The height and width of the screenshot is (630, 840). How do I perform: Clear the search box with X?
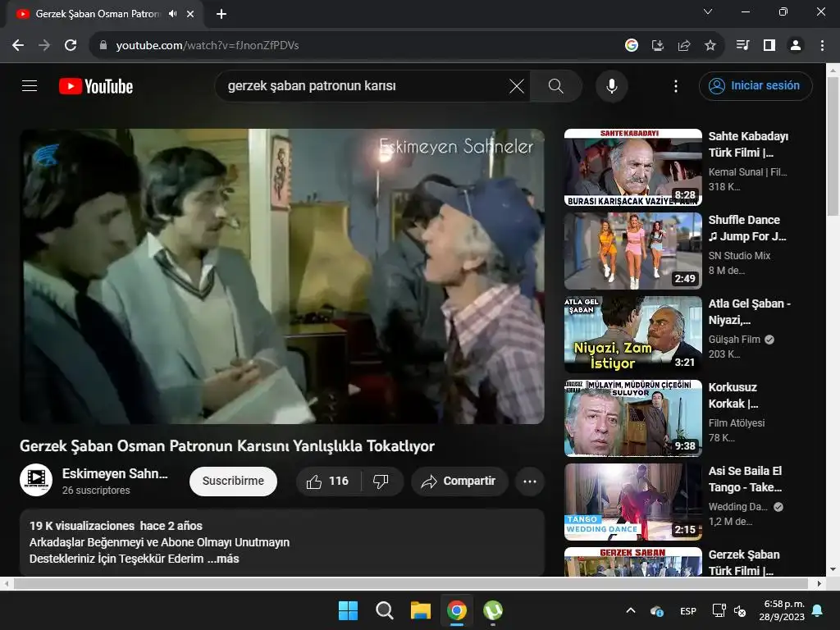(517, 85)
